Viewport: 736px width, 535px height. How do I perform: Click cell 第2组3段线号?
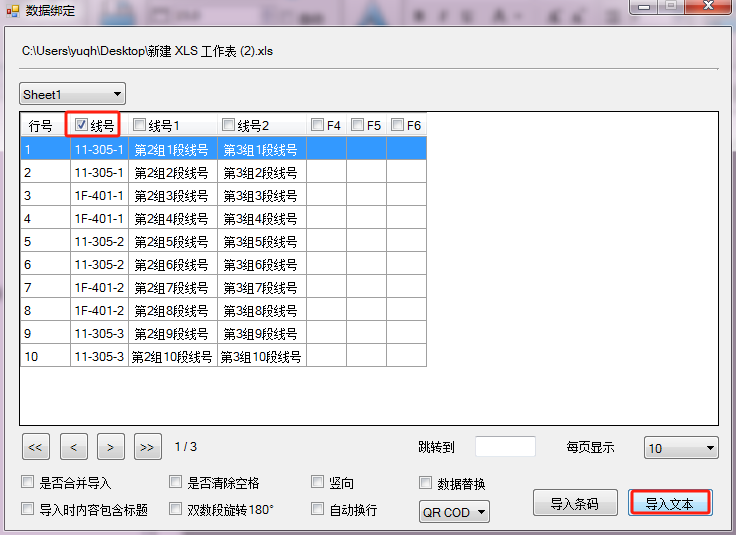click(x=173, y=195)
